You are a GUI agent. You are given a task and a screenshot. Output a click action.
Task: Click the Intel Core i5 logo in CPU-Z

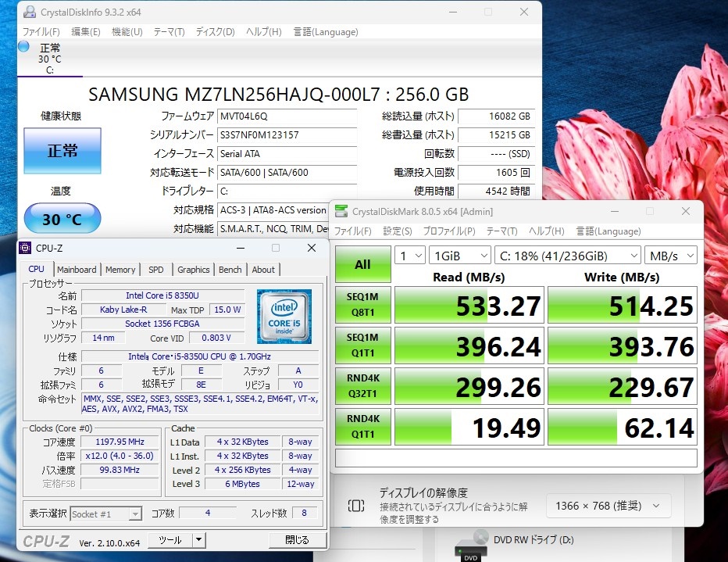click(284, 317)
